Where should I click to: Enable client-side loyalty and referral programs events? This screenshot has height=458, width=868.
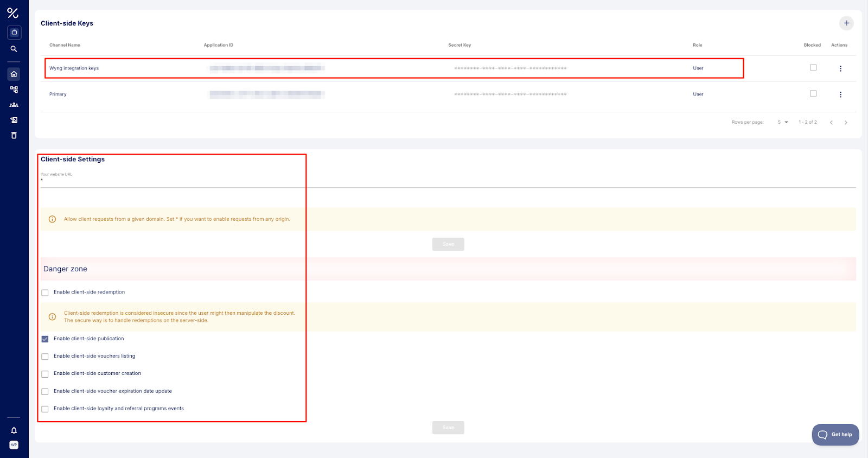coord(45,409)
